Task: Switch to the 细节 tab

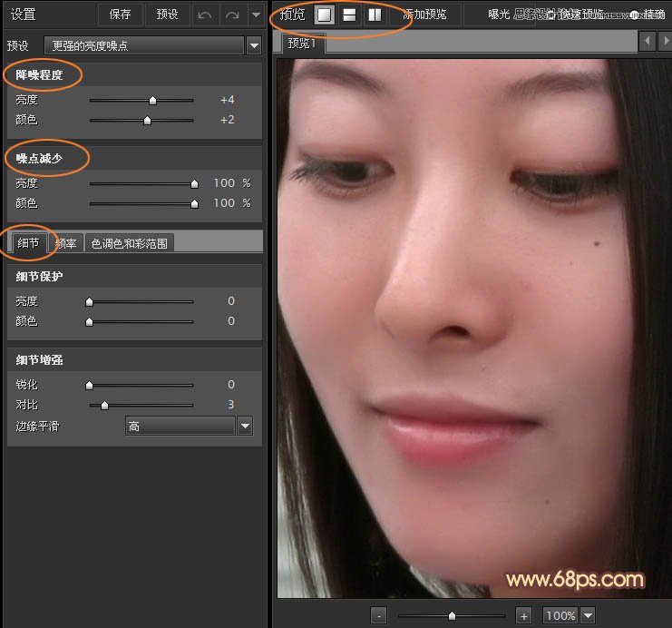Action: (28, 243)
